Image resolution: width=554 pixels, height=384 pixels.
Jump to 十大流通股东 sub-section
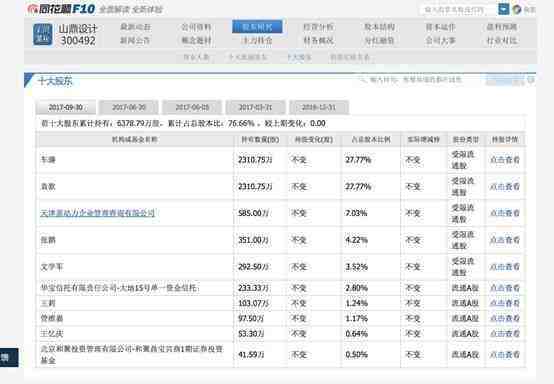coord(248,57)
